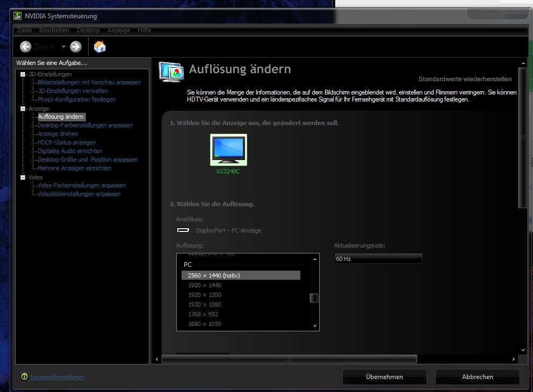Click resolution list scroll down arrow
533x392 pixels.
[x=314, y=326]
